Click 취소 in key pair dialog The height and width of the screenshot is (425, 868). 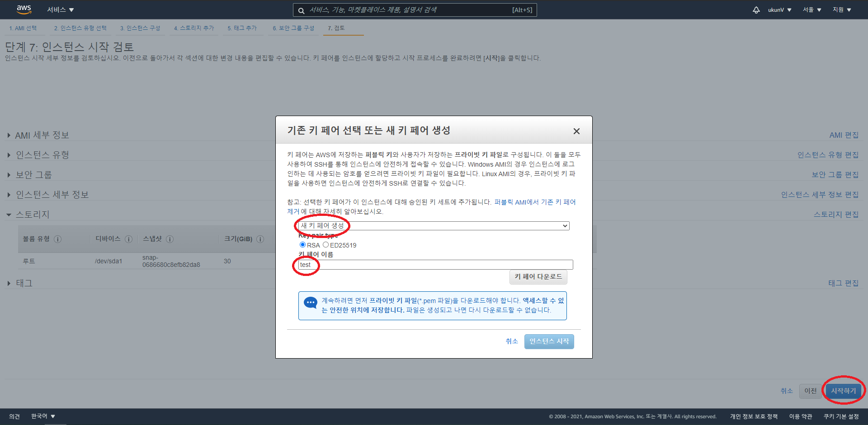(x=512, y=341)
